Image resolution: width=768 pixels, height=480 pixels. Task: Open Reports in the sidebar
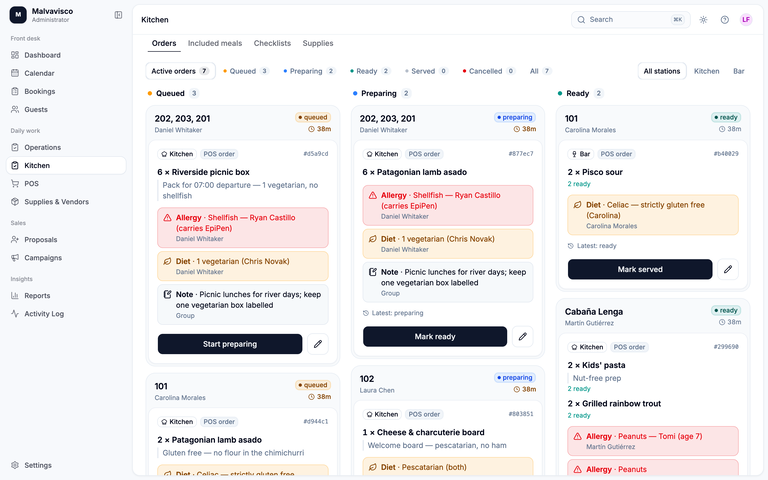66,295
